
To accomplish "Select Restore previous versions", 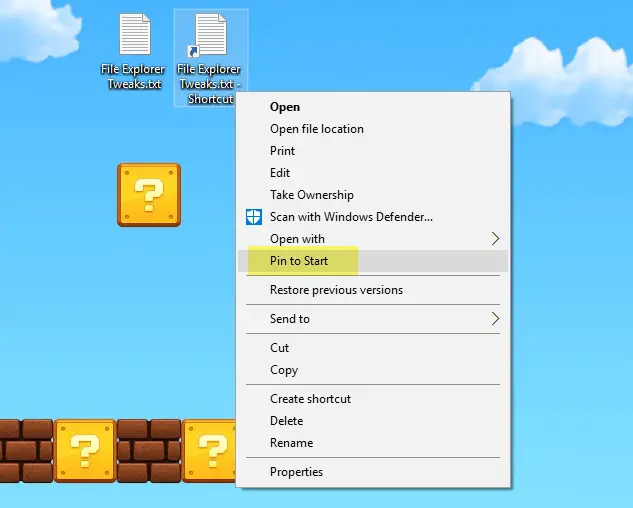I will [x=373, y=290].
